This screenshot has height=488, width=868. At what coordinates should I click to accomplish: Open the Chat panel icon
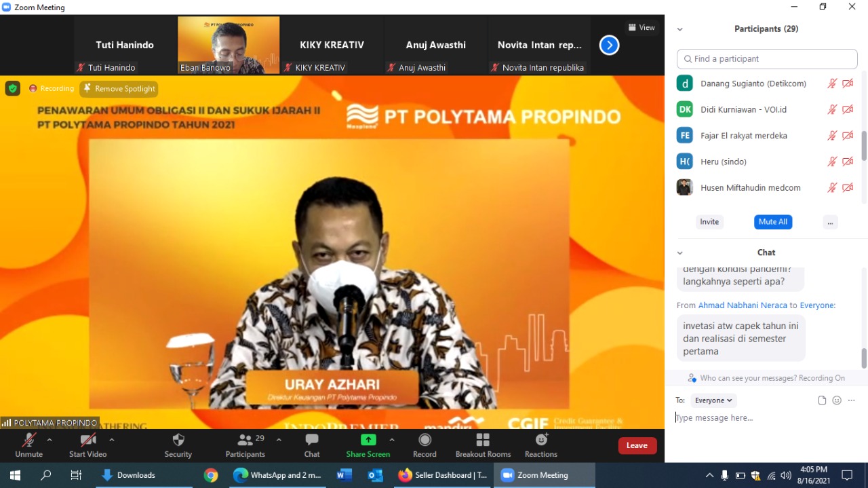pos(311,445)
